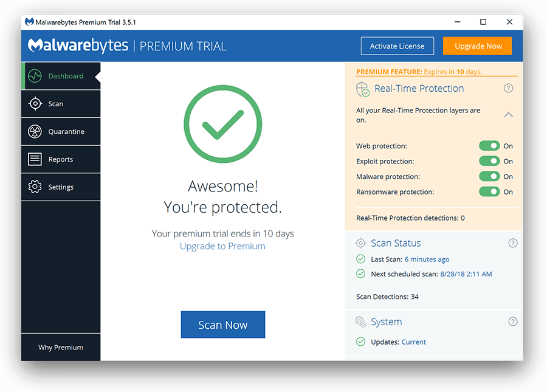Open Settings via the gear icon
The height and width of the screenshot is (392, 547).
click(35, 187)
